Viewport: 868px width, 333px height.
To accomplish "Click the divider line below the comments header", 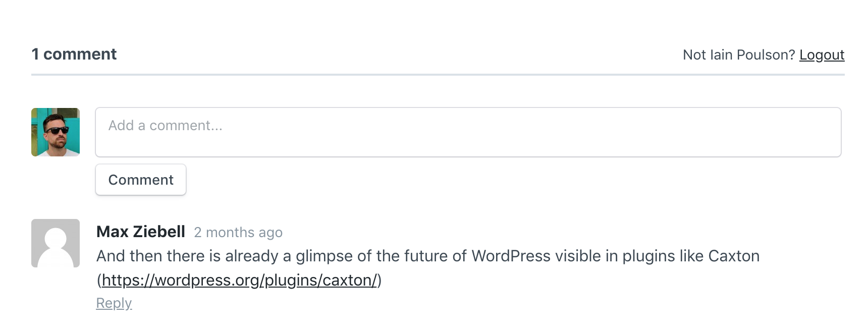I will 438,75.
